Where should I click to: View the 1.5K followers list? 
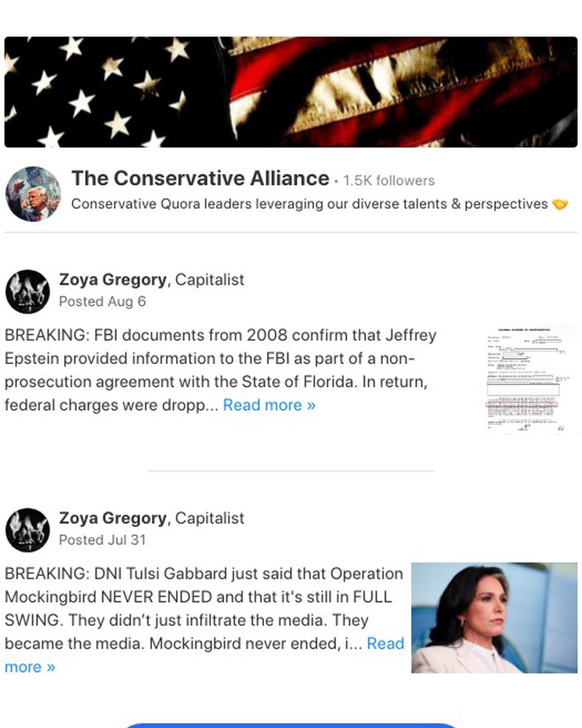click(389, 181)
